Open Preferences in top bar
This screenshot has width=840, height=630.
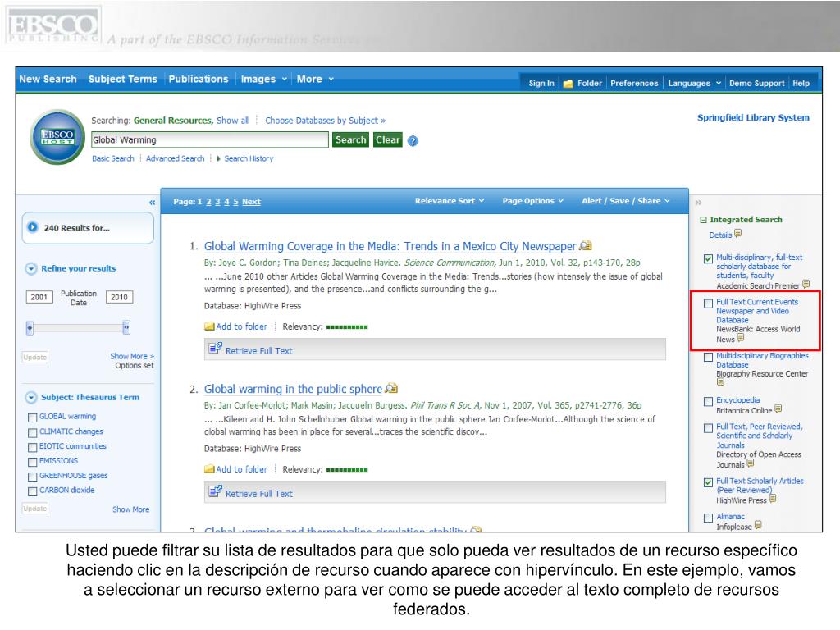point(634,84)
